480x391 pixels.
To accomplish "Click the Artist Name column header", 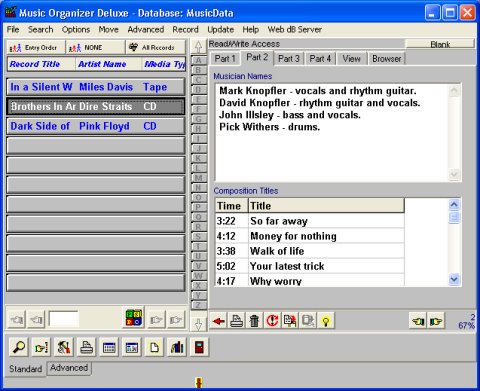I will point(109,64).
